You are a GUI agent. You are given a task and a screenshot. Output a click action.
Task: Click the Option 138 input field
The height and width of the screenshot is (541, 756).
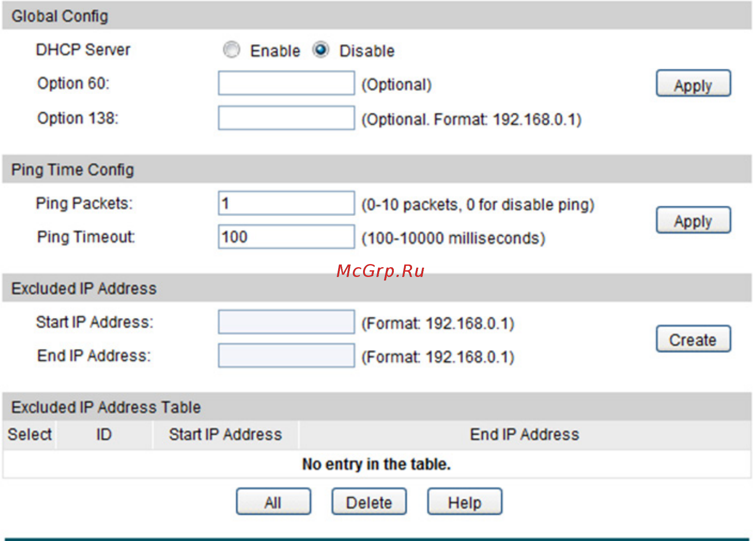click(286, 118)
